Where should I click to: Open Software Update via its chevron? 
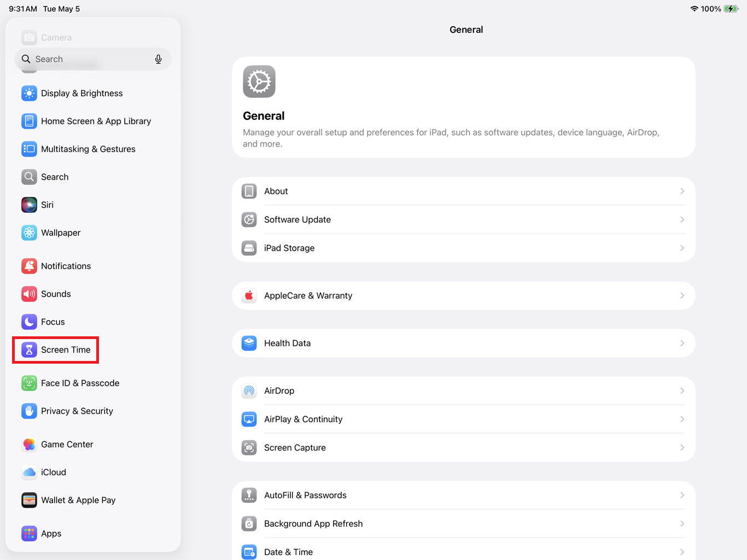pyautogui.click(x=682, y=220)
